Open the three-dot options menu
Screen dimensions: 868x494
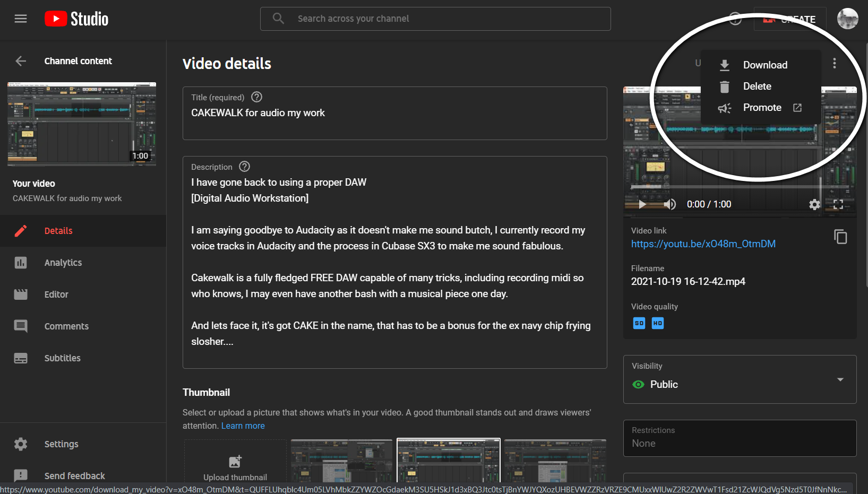[x=835, y=64]
